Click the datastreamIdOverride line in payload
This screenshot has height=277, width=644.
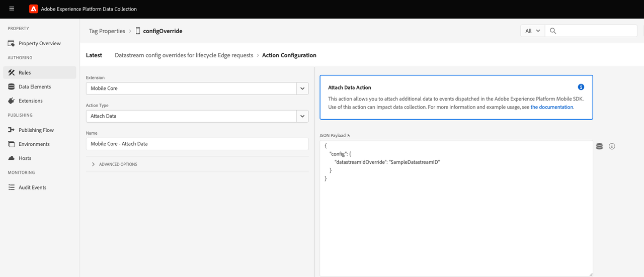(387, 162)
